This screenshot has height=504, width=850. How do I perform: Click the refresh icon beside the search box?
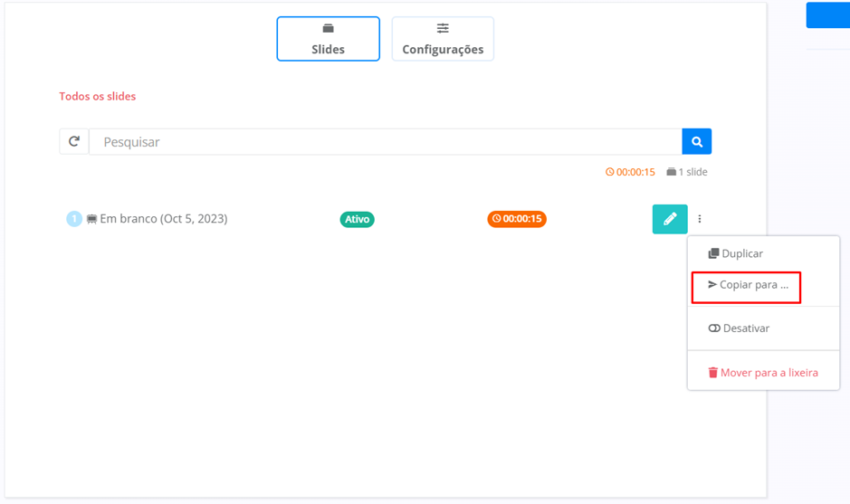coord(74,142)
